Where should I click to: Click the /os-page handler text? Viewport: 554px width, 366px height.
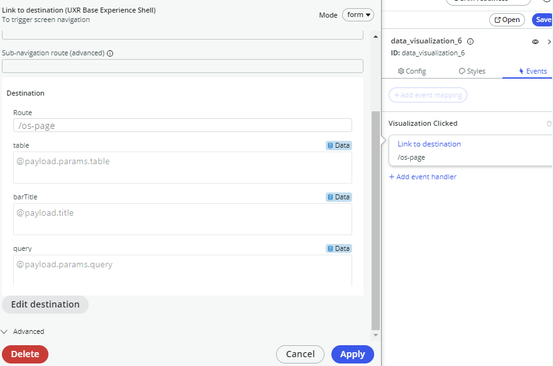(411, 158)
